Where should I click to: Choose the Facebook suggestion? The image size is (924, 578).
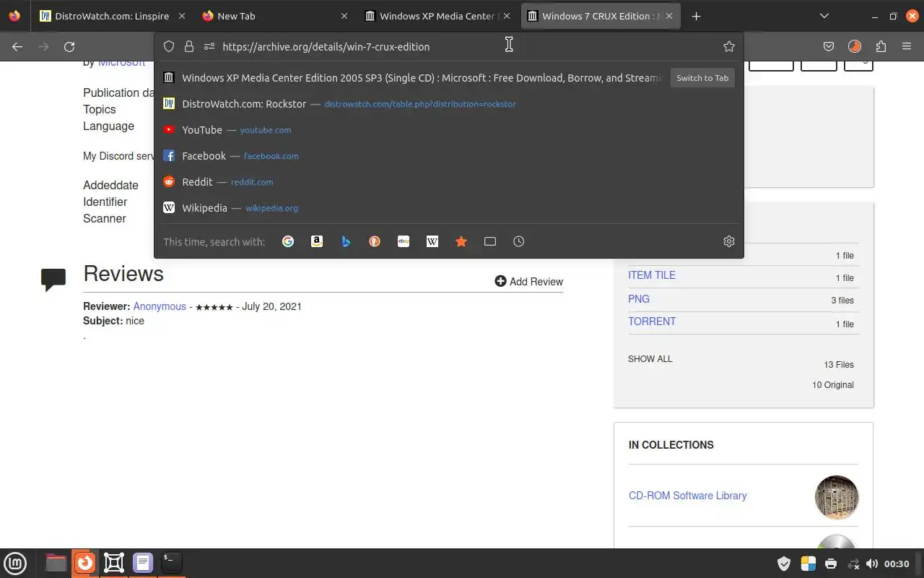click(x=449, y=156)
